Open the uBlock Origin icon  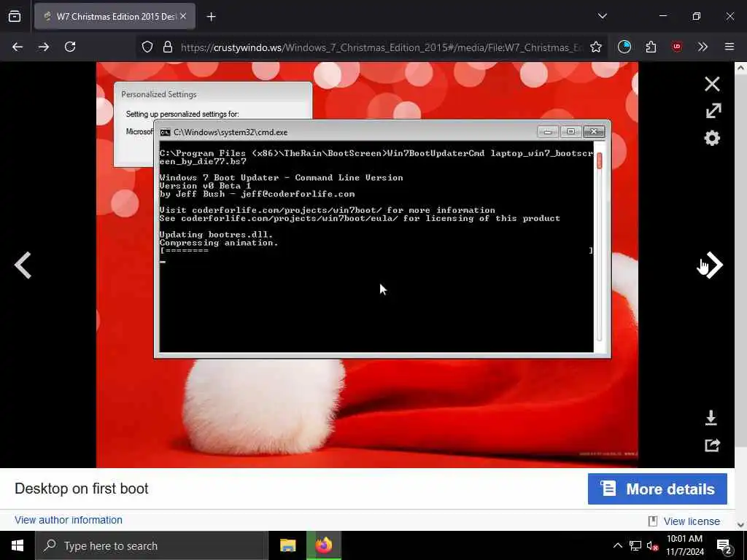tap(676, 47)
